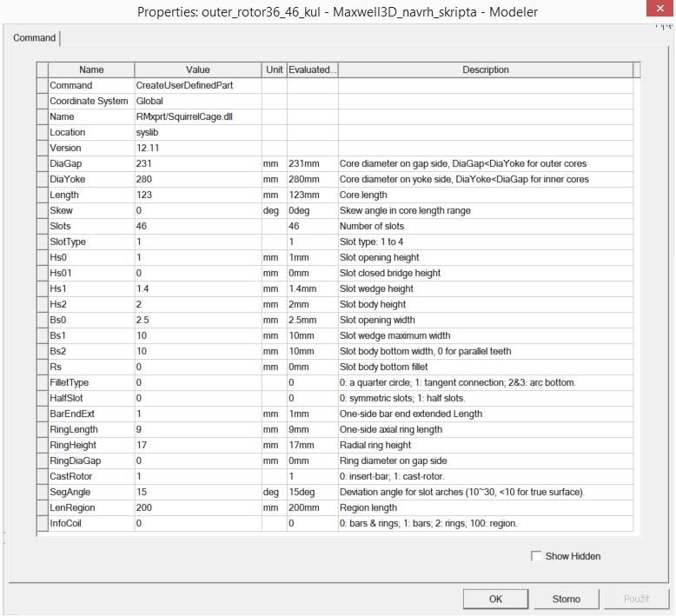Click the 'Slot wedge height' description
The height and width of the screenshot is (616, 676).
[x=376, y=288]
